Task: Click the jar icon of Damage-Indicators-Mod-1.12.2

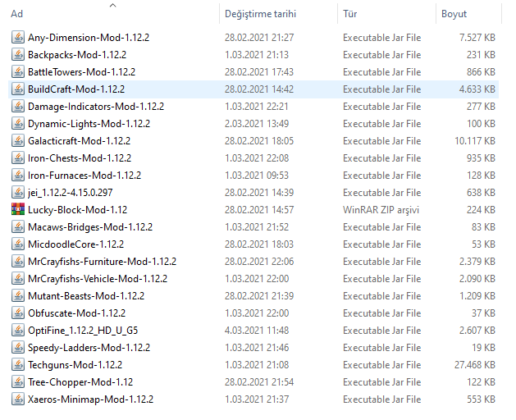Action: (18, 106)
